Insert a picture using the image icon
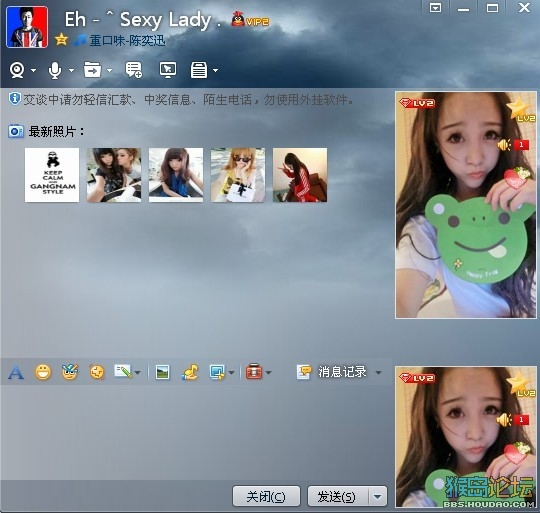The image size is (540, 513). tap(162, 372)
